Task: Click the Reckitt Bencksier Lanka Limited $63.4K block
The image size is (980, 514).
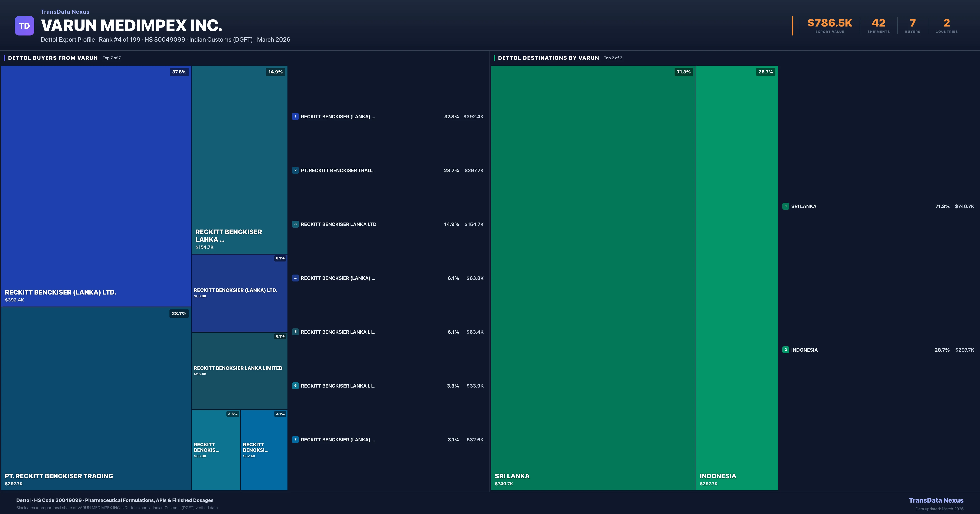Action: (x=239, y=371)
